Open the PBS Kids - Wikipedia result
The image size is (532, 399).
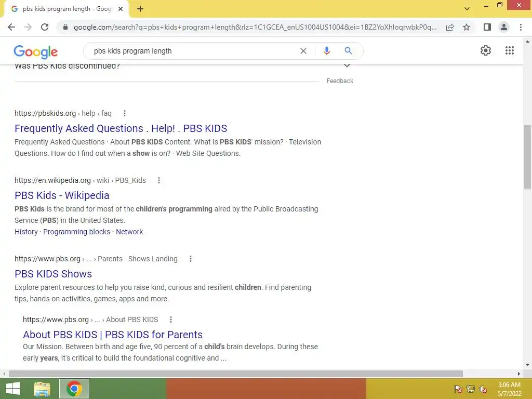pos(62,195)
